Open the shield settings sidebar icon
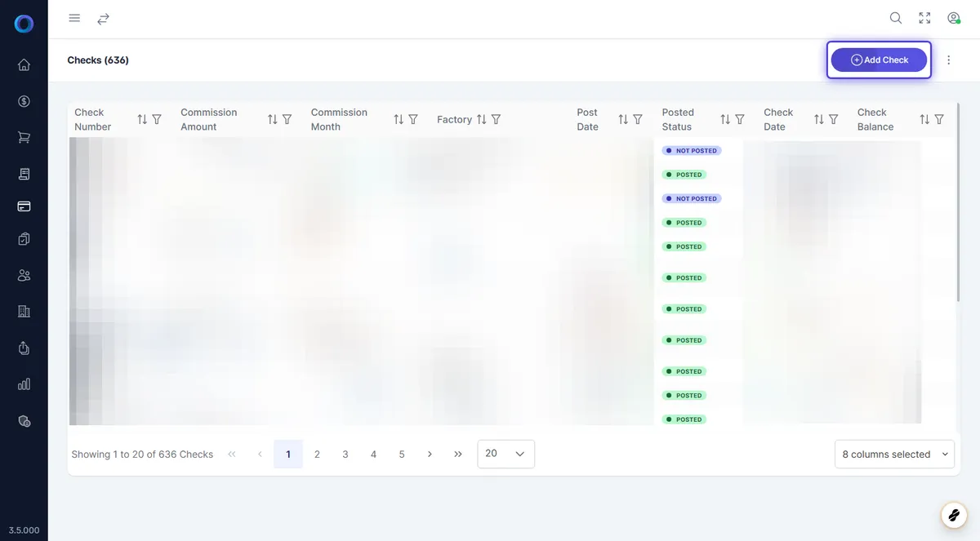 click(x=24, y=421)
